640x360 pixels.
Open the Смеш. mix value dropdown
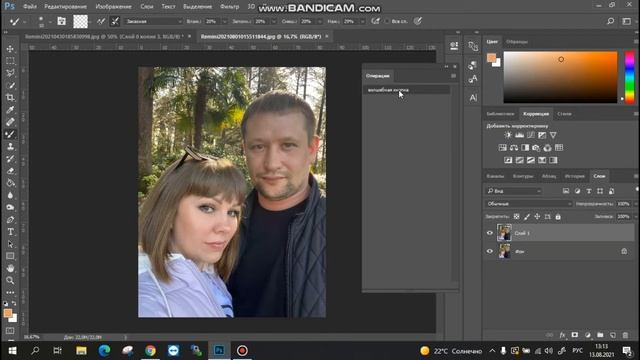(320, 21)
